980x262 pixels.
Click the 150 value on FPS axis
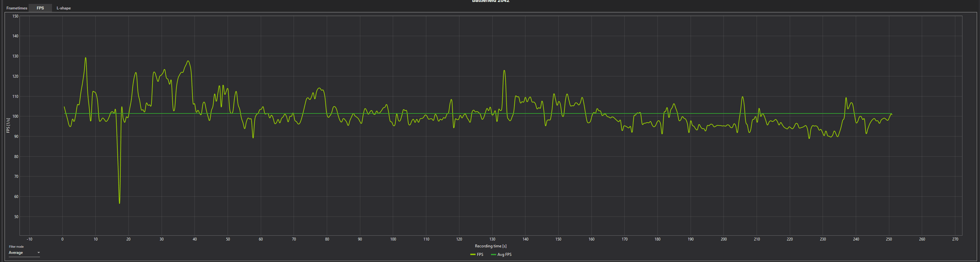pos(15,16)
